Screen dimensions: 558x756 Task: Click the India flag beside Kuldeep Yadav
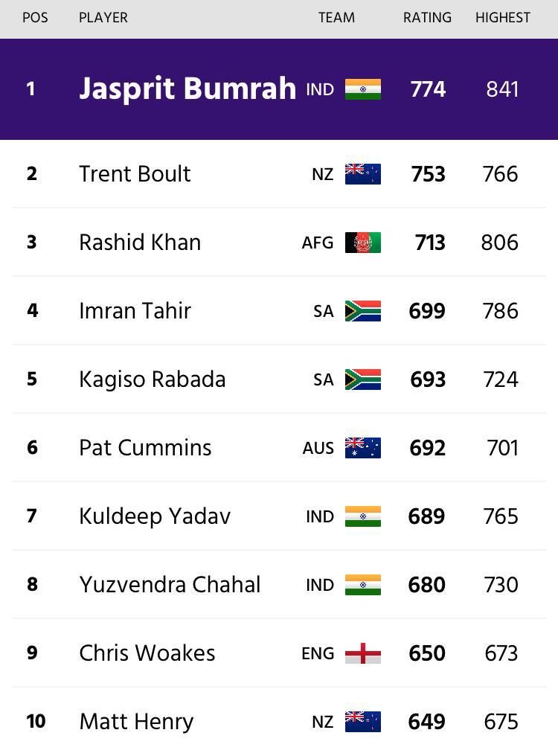[362, 516]
